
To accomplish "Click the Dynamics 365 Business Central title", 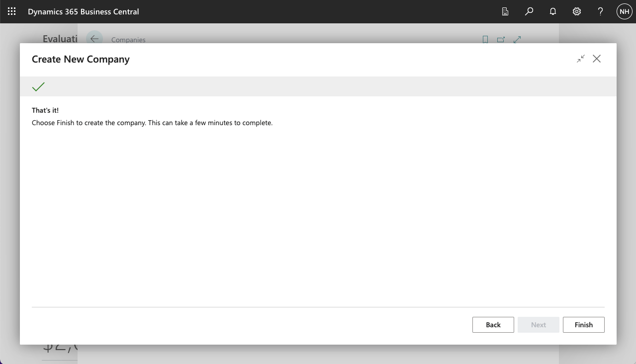I will point(84,11).
